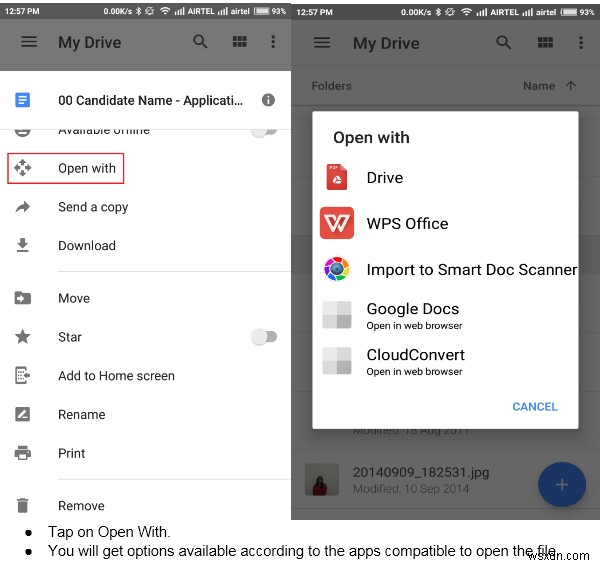Tap the Folders section header
Image resolution: width=601 pixels, height=566 pixels.
pyautogui.click(x=331, y=85)
